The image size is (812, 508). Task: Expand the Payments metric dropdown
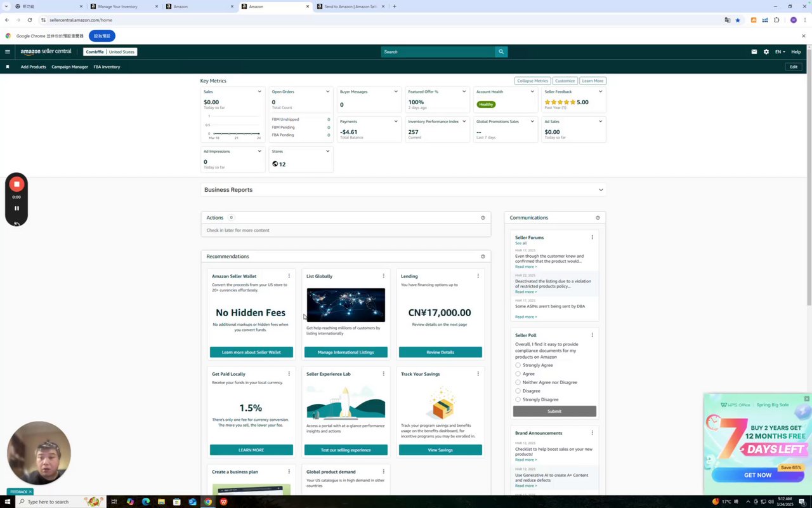[x=396, y=121]
